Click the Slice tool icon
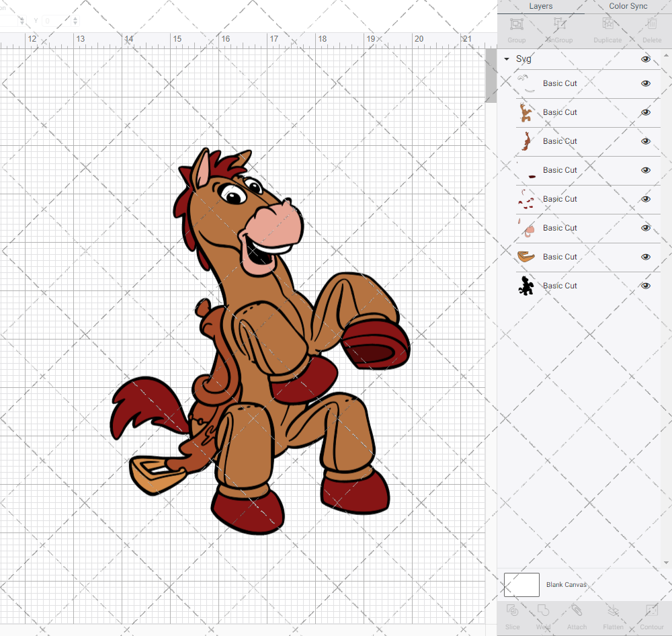 [512, 610]
